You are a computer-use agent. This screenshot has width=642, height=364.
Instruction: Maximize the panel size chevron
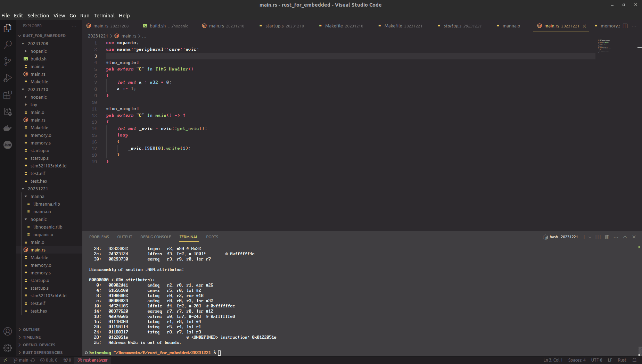point(625,237)
